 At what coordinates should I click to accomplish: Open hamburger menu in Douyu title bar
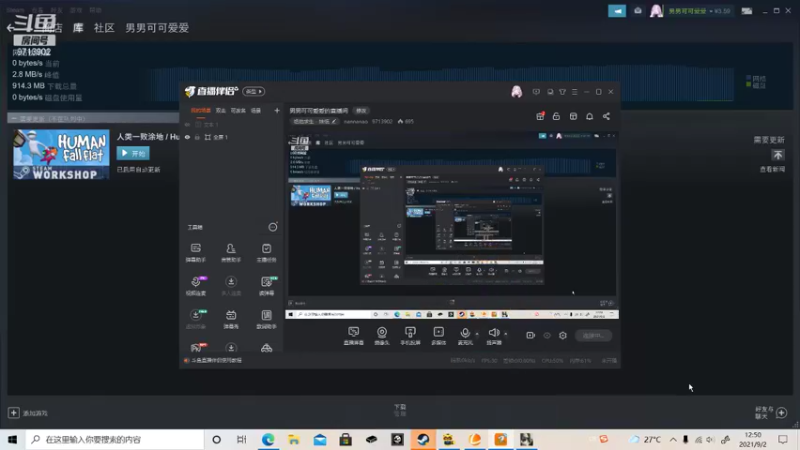coord(574,92)
